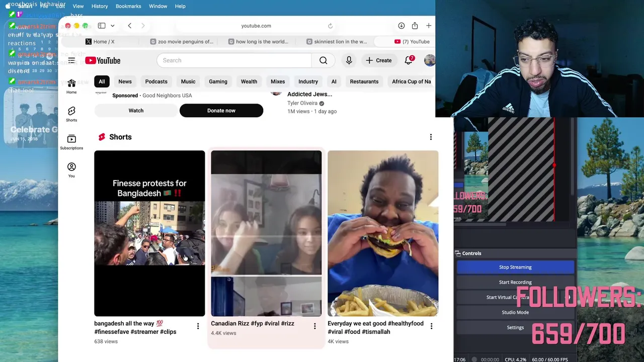Go back in Safari
Screen dimensions: 644x362
coord(129,26)
